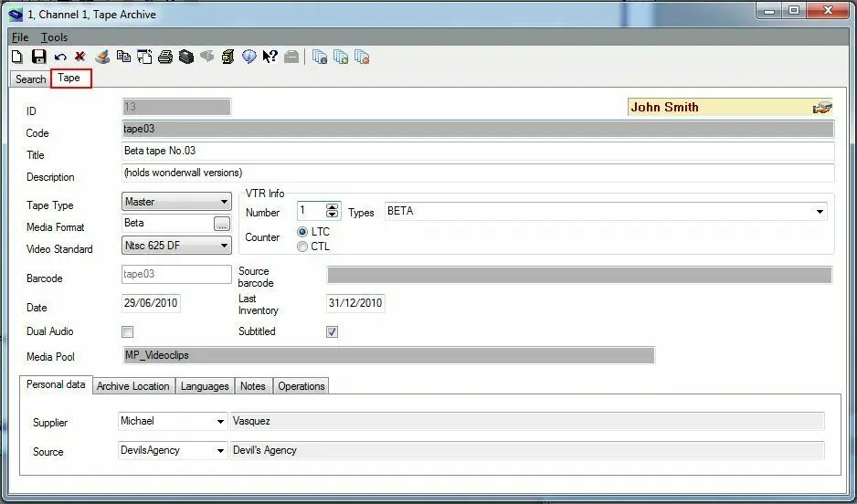This screenshot has height=504, width=857.
Task: Click the icon beside John Smith
Action: (822, 108)
